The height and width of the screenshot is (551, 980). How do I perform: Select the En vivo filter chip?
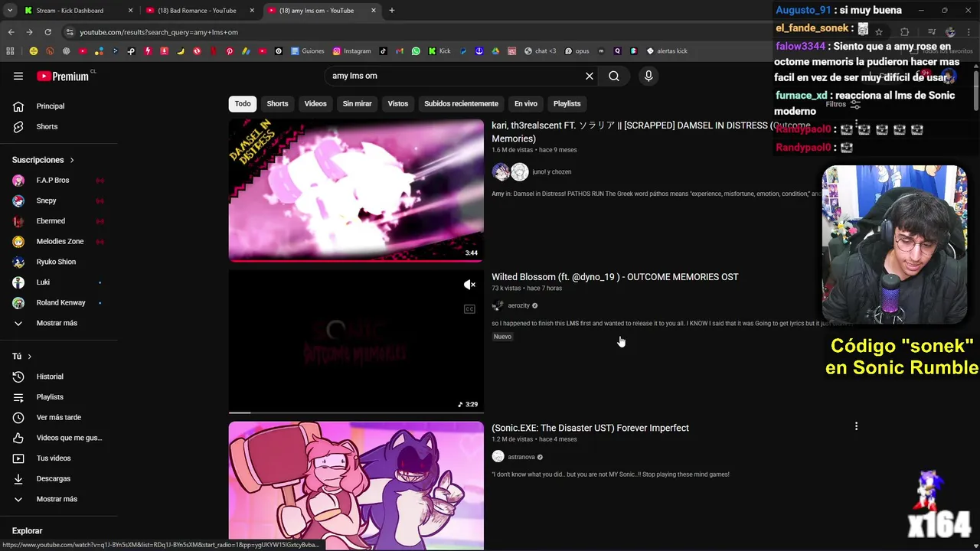coord(525,103)
